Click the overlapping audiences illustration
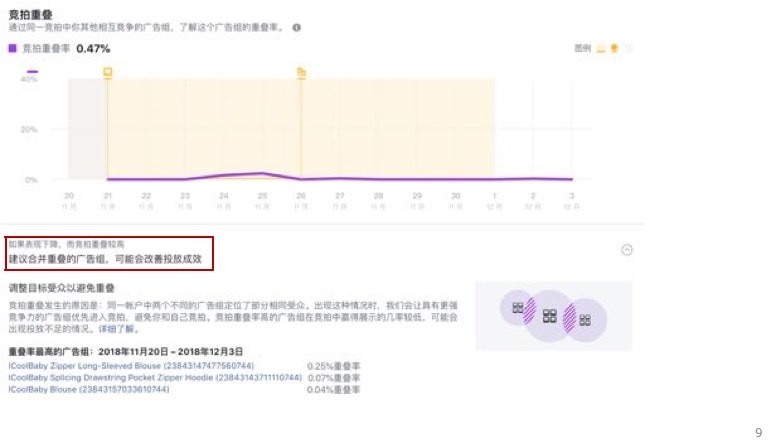 [x=552, y=315]
